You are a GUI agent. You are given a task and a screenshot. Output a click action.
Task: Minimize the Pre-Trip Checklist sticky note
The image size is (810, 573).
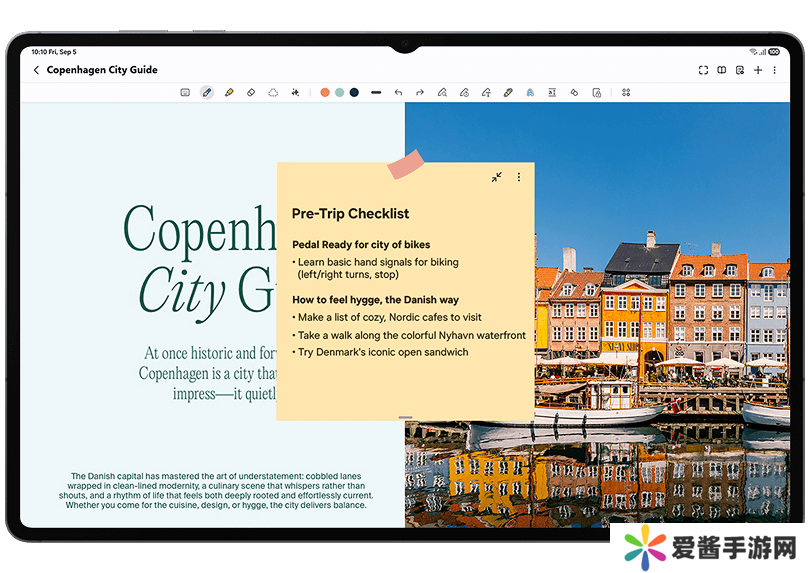[496, 177]
